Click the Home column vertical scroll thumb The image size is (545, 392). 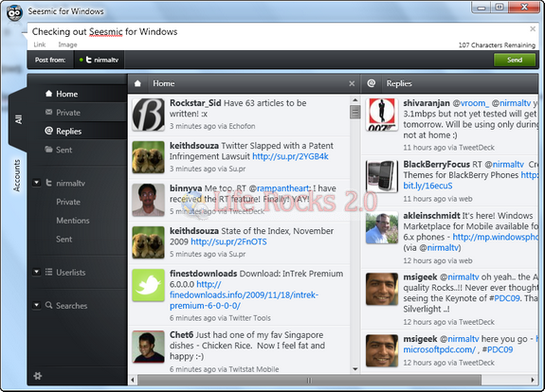[x=354, y=112]
